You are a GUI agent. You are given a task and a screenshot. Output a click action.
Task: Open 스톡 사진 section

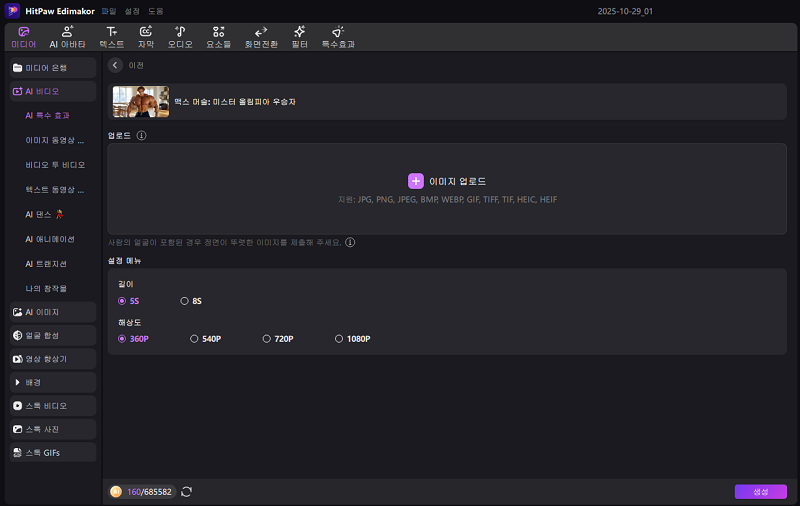click(x=53, y=429)
